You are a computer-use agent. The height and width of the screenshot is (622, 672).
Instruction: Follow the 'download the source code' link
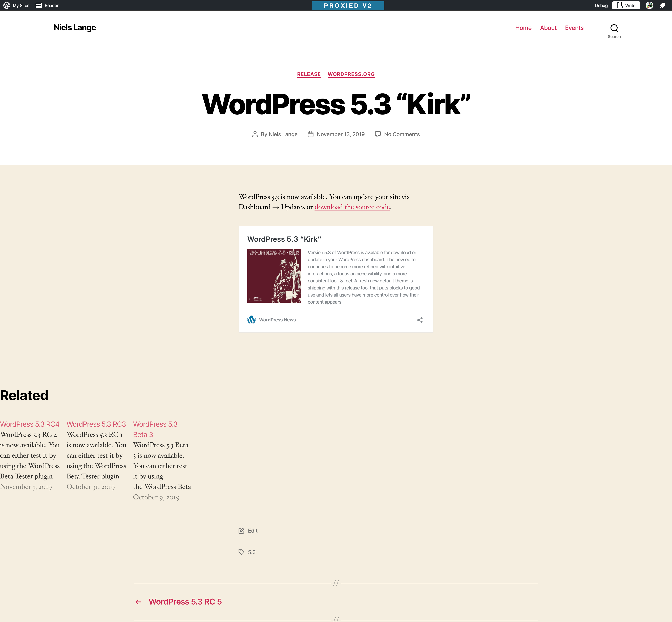pos(352,207)
